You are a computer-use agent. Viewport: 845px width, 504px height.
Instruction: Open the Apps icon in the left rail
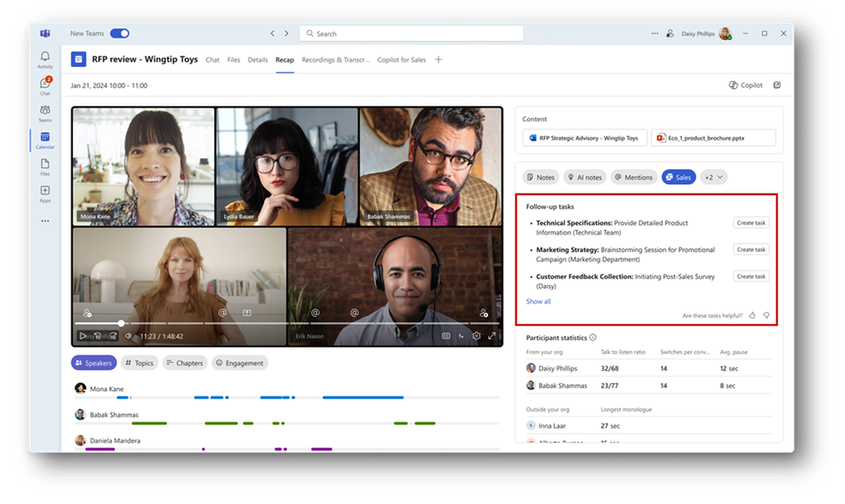(x=46, y=194)
